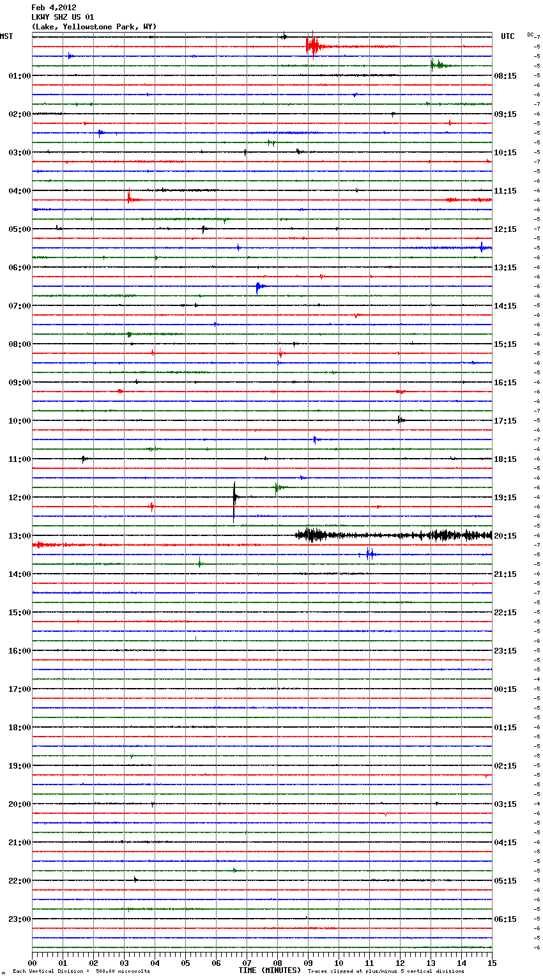
Task: Click the '12' minute axis tick label
Action: [x=400, y=962]
